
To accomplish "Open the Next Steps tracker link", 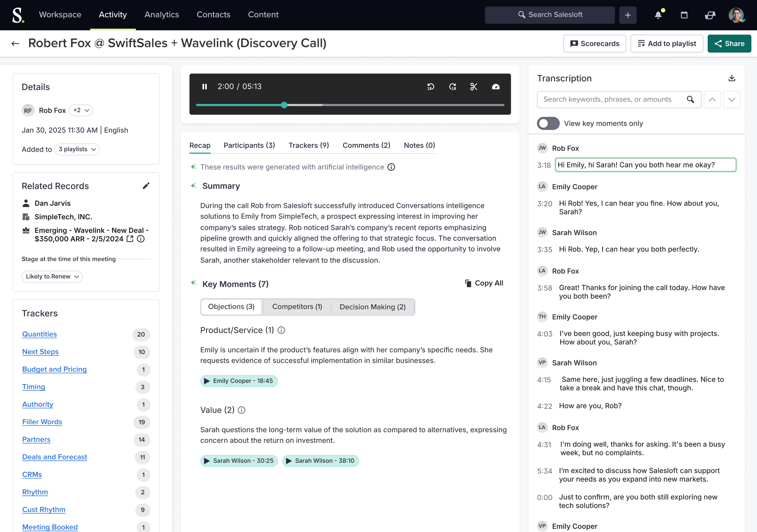I will point(40,352).
